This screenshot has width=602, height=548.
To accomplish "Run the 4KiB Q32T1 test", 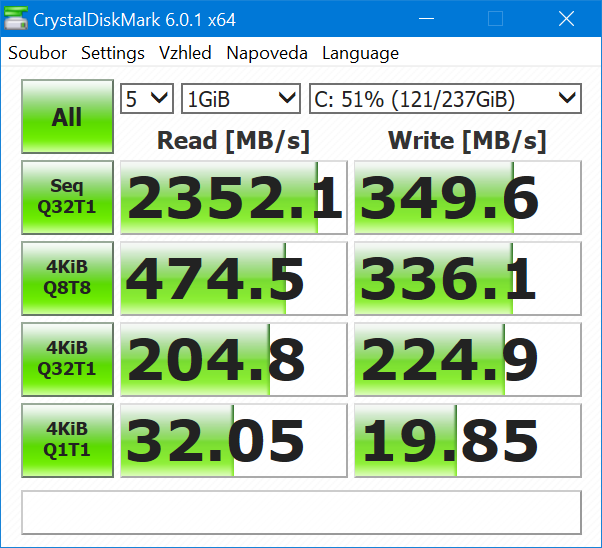I will [x=66, y=359].
